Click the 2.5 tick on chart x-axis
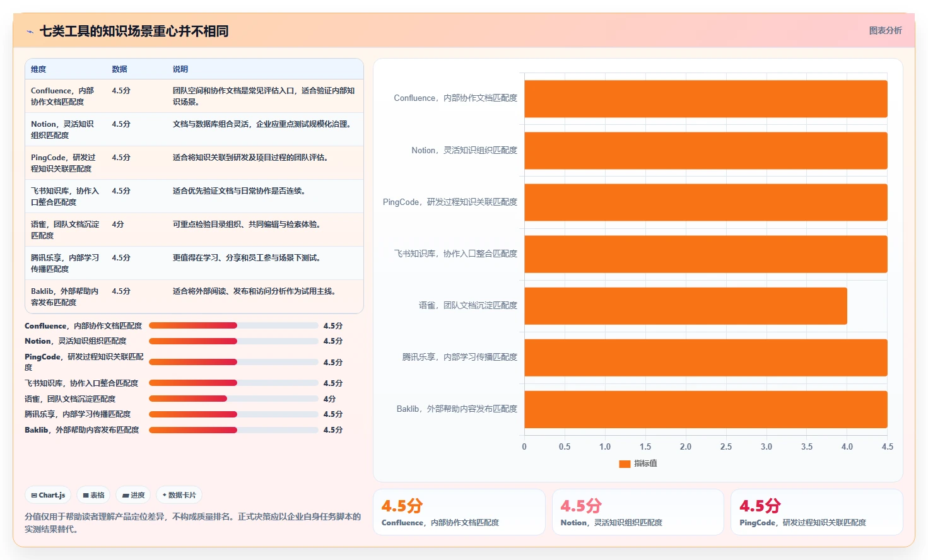Image resolution: width=928 pixels, height=560 pixels. [x=726, y=446]
